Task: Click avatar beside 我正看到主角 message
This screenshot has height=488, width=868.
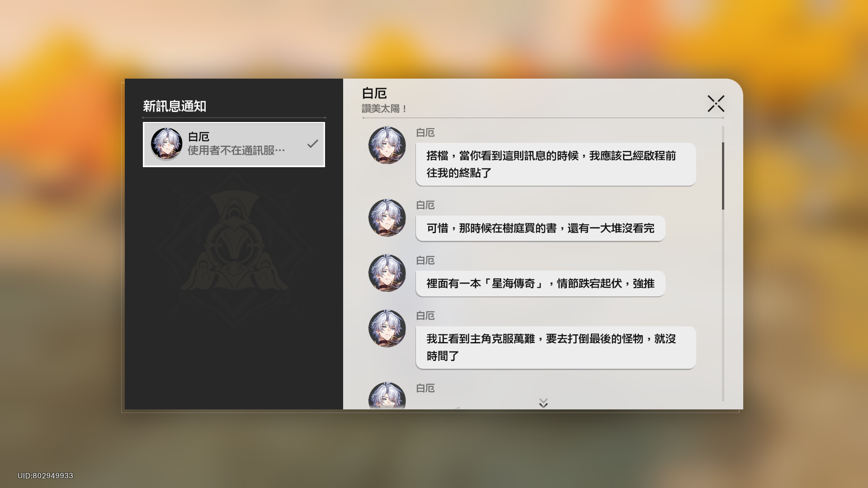Action: (387, 328)
